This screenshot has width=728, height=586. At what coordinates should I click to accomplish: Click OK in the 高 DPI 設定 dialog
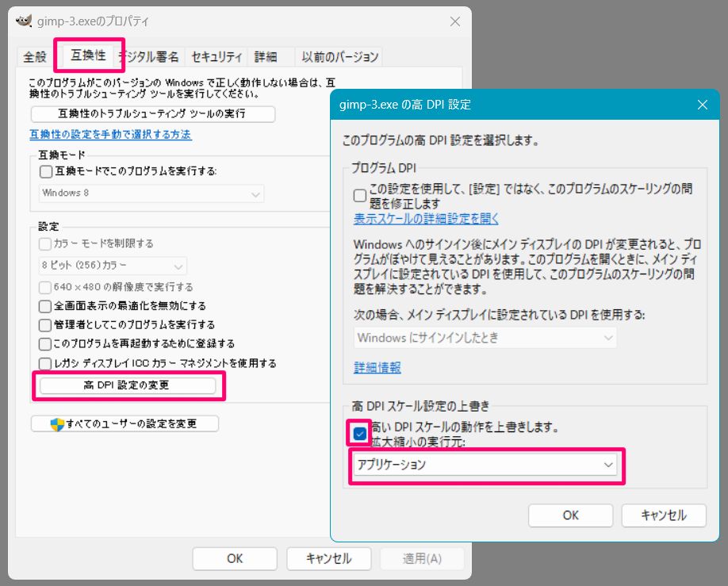pyautogui.click(x=571, y=515)
